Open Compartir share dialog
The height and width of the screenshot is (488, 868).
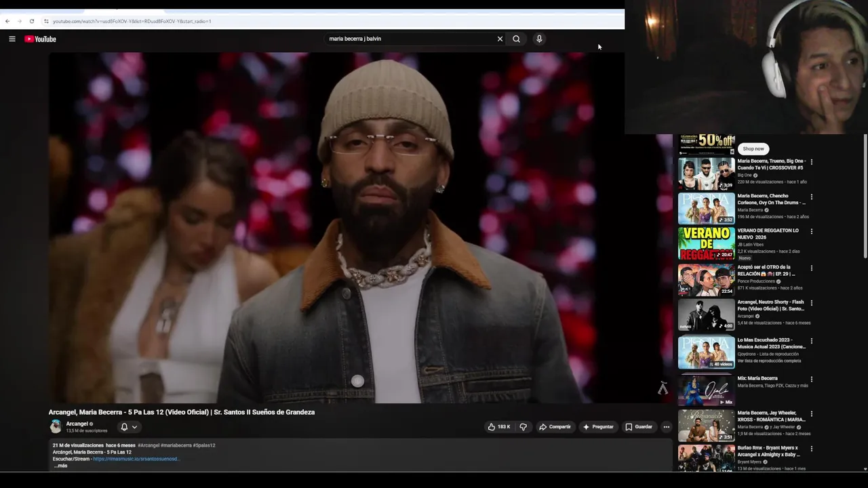[x=555, y=427]
